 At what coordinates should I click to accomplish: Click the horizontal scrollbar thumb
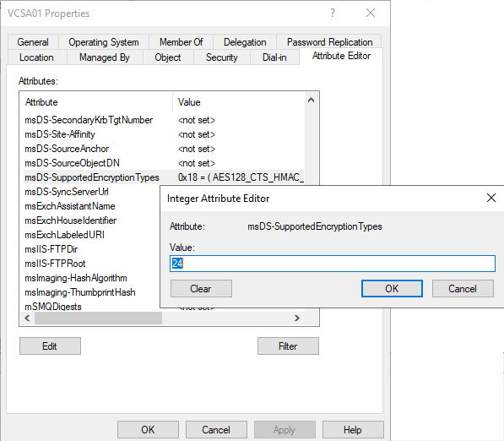point(99,318)
